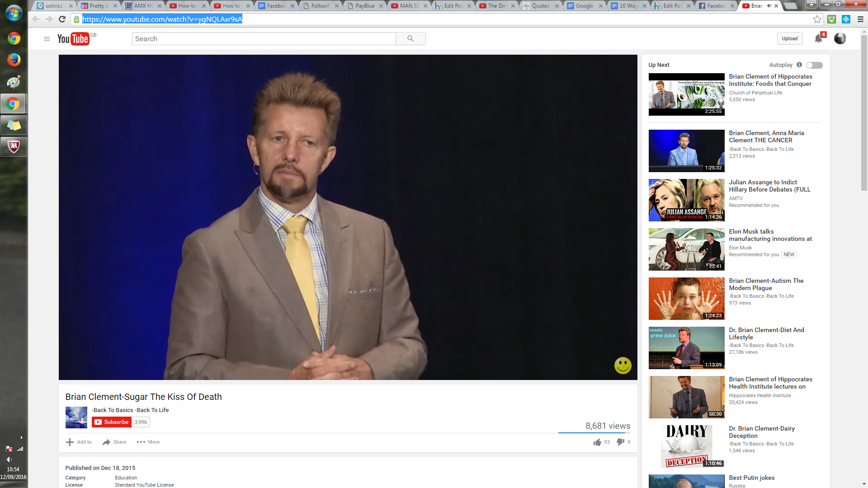Switch to the 10 Ways tab
This screenshot has width=868, height=488.
(628, 6)
